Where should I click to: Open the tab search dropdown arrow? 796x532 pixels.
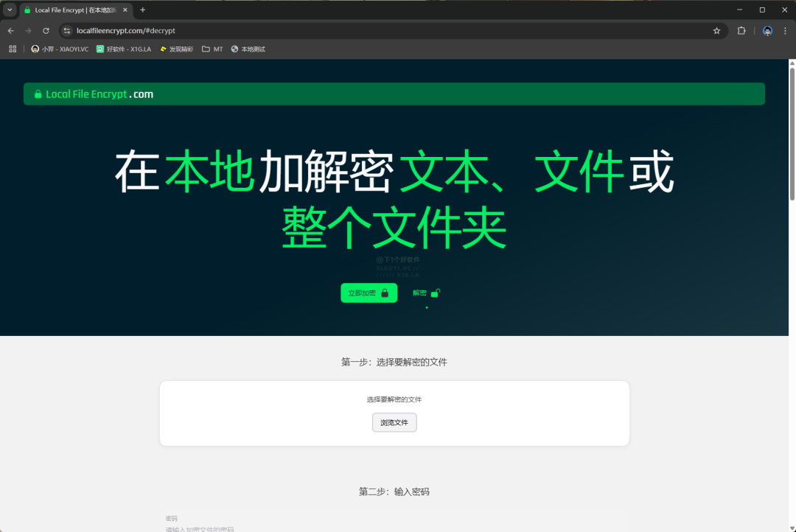[x=9, y=10]
